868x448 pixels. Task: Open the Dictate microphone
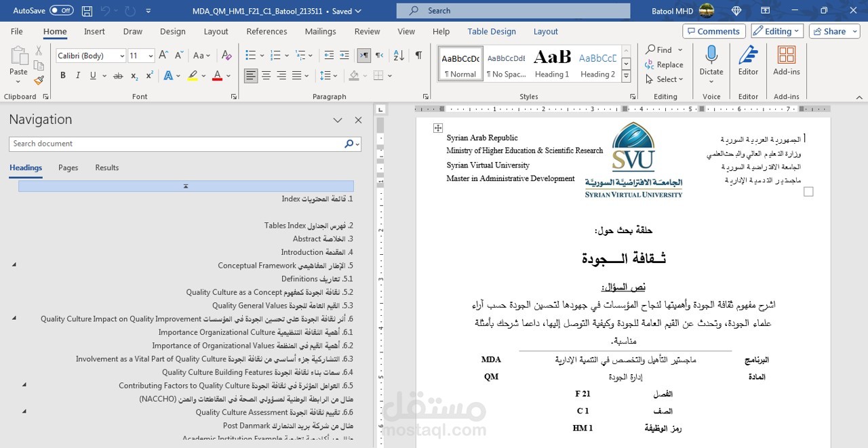pos(711,60)
